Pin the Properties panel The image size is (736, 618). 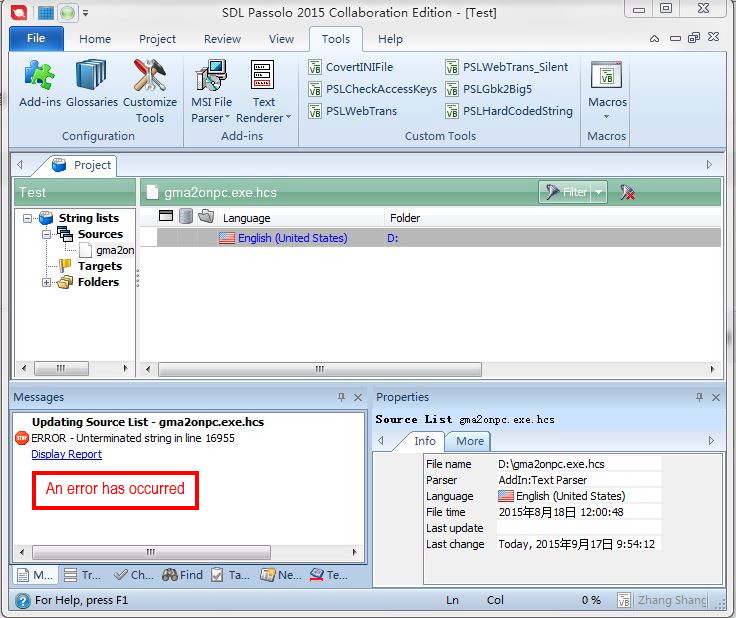(x=699, y=398)
